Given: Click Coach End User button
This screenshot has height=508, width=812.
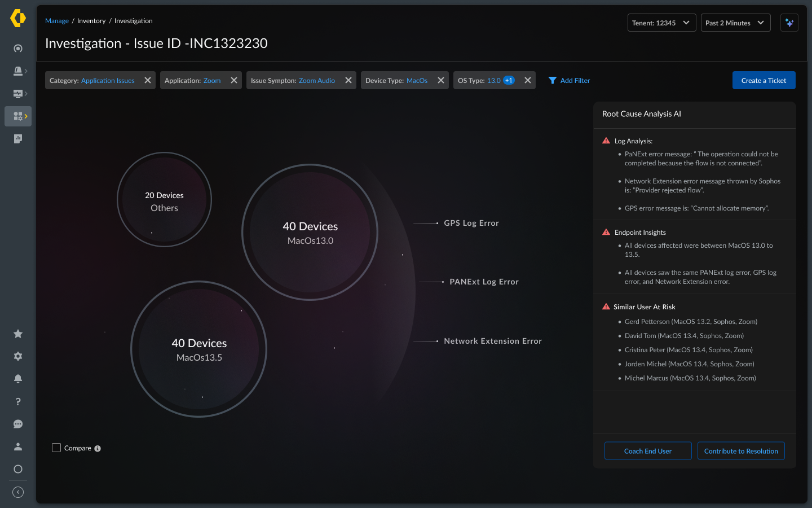Looking at the screenshot, I should [648, 450].
